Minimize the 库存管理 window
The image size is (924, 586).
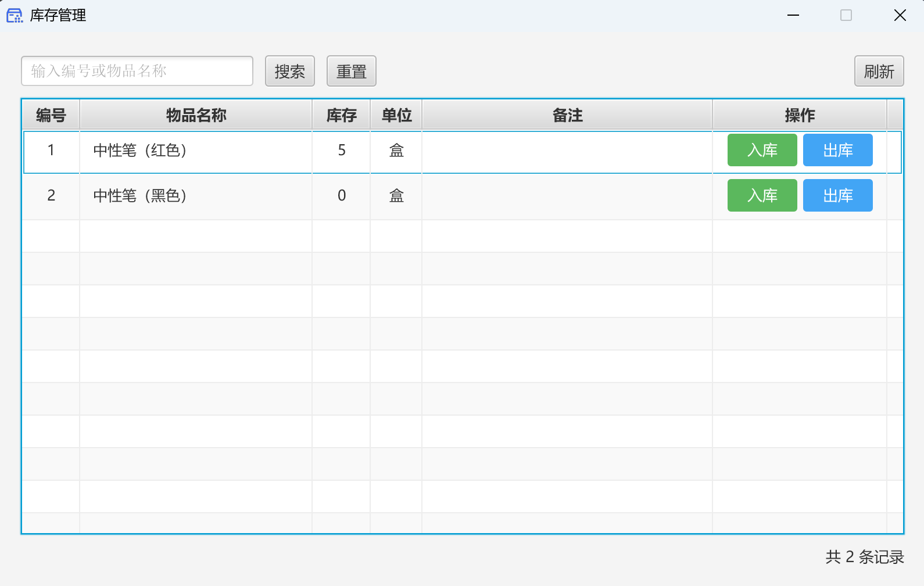(793, 16)
